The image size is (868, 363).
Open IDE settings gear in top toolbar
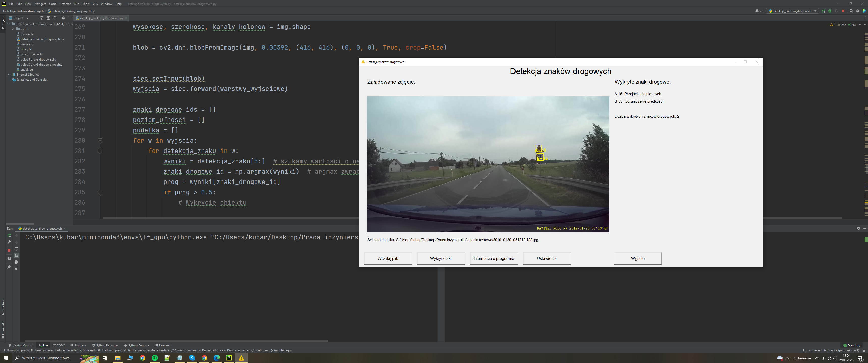click(x=858, y=11)
